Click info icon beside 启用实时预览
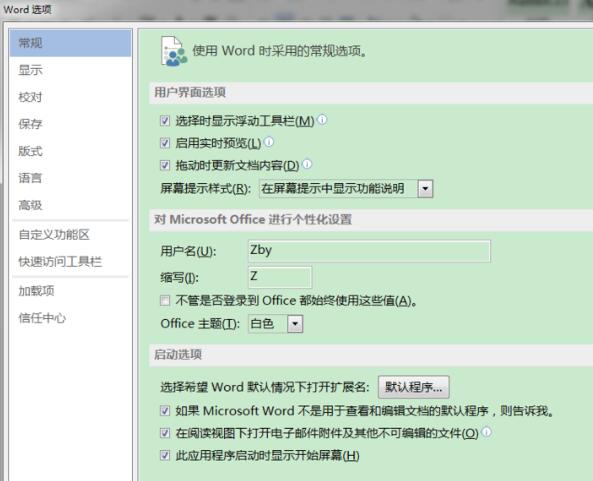593x481 pixels. pos(269,142)
